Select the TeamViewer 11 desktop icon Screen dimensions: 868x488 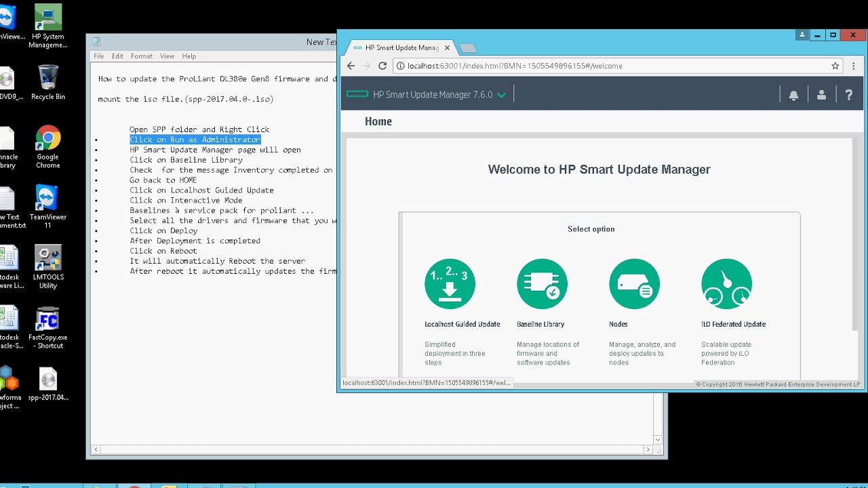coord(47,207)
